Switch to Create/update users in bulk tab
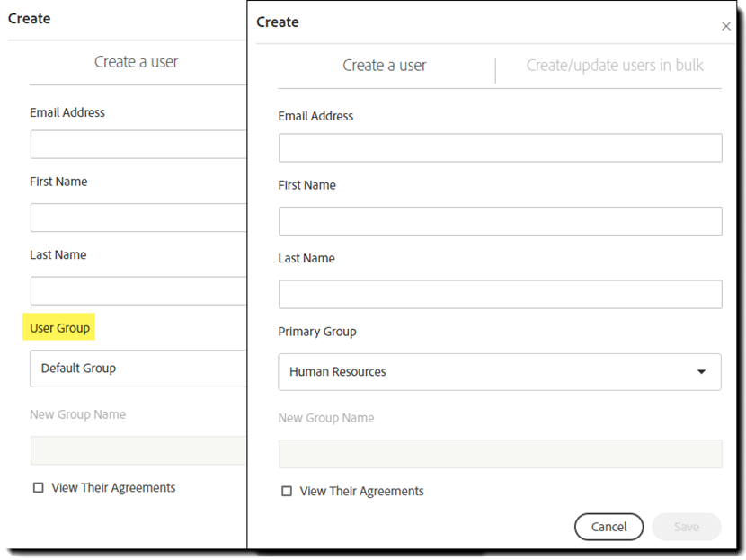Screen dimensions: 746x560 [x=615, y=66]
